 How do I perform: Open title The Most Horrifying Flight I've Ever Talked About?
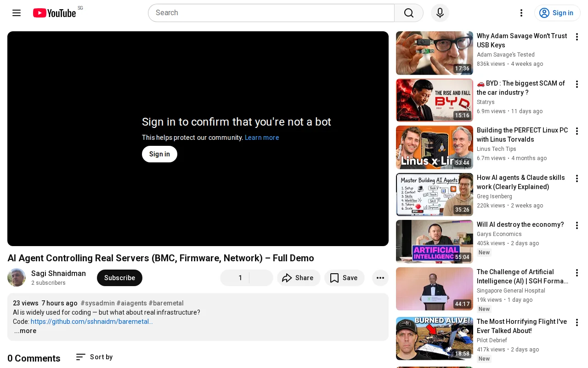tap(522, 326)
